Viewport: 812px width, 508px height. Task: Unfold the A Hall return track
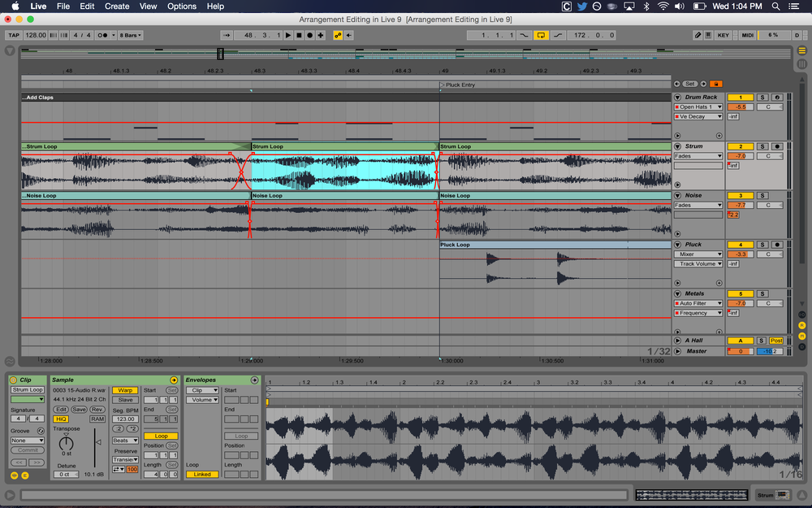point(677,341)
